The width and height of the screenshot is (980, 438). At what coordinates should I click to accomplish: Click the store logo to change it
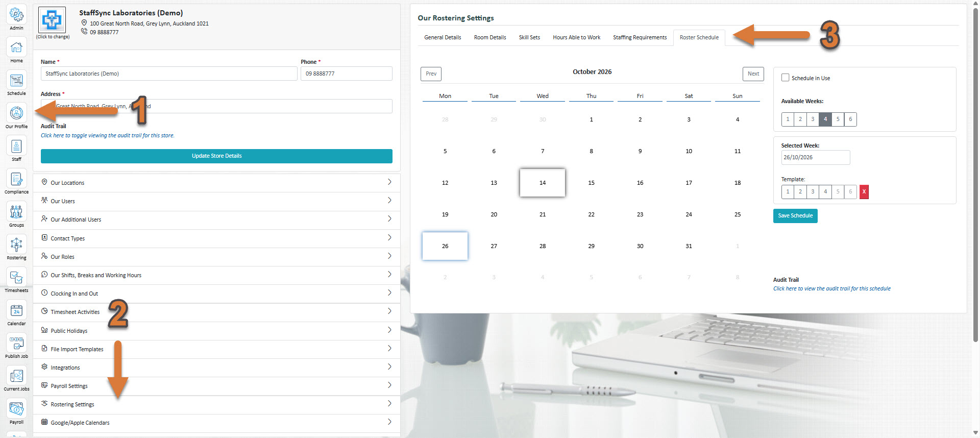pyautogui.click(x=52, y=20)
